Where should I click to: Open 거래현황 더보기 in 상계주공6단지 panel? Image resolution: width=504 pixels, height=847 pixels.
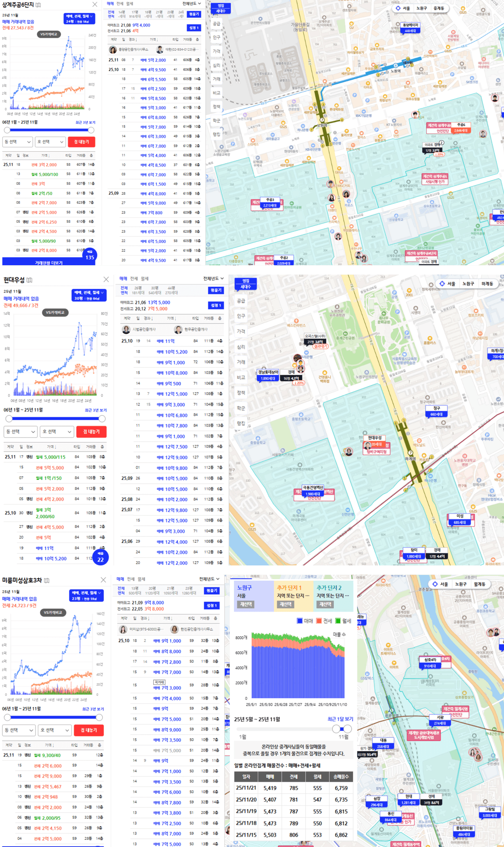[48, 262]
